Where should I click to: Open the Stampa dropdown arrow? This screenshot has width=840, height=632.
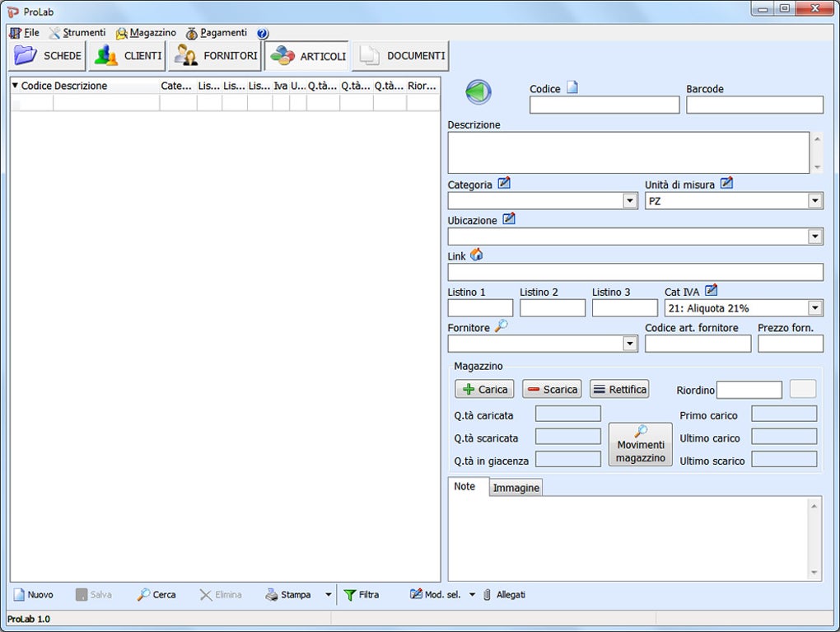coord(329,594)
